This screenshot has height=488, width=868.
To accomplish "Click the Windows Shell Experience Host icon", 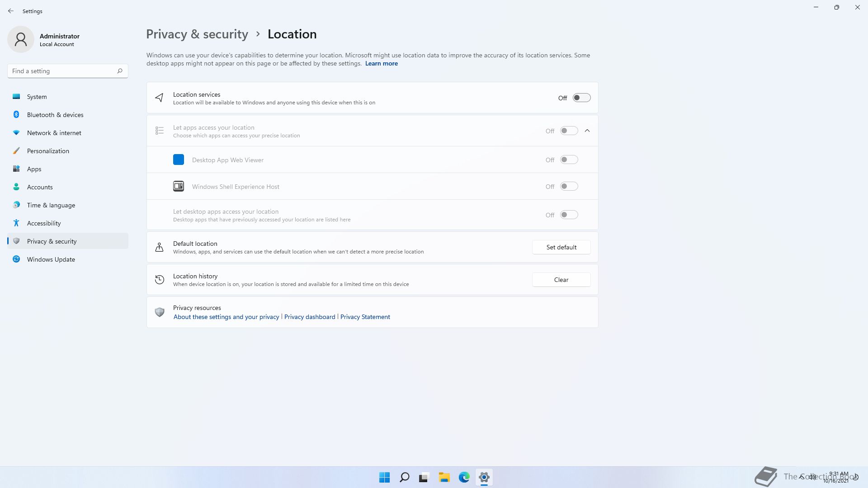I will (x=179, y=186).
